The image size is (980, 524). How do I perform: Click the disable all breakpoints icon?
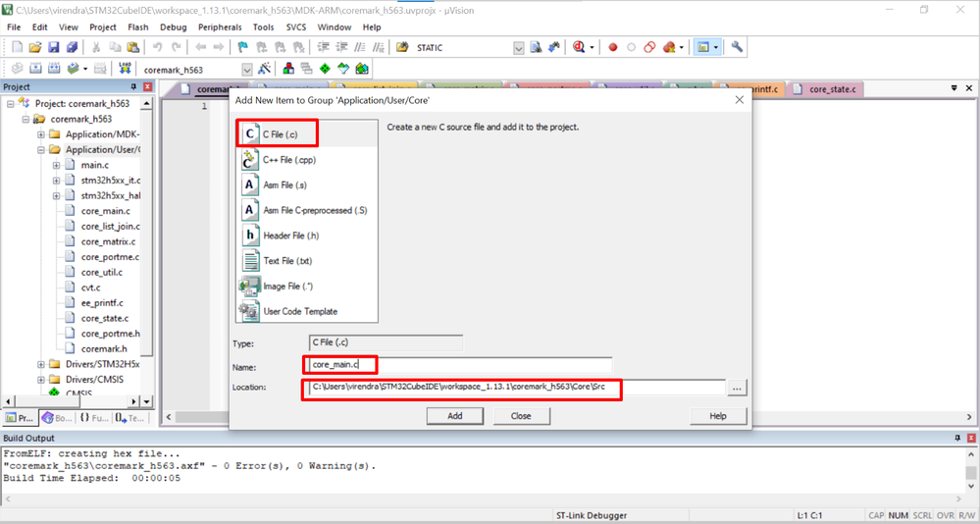click(650, 47)
